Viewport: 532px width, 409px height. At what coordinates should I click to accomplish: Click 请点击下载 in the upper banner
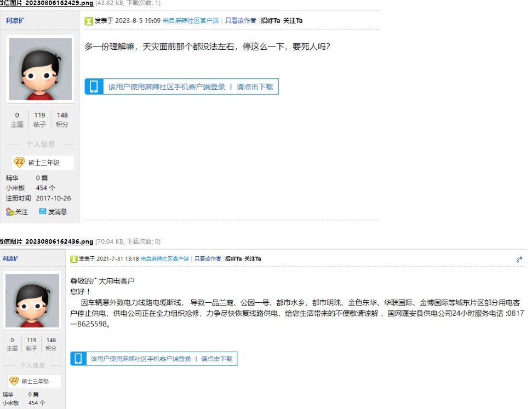pyautogui.click(x=255, y=87)
